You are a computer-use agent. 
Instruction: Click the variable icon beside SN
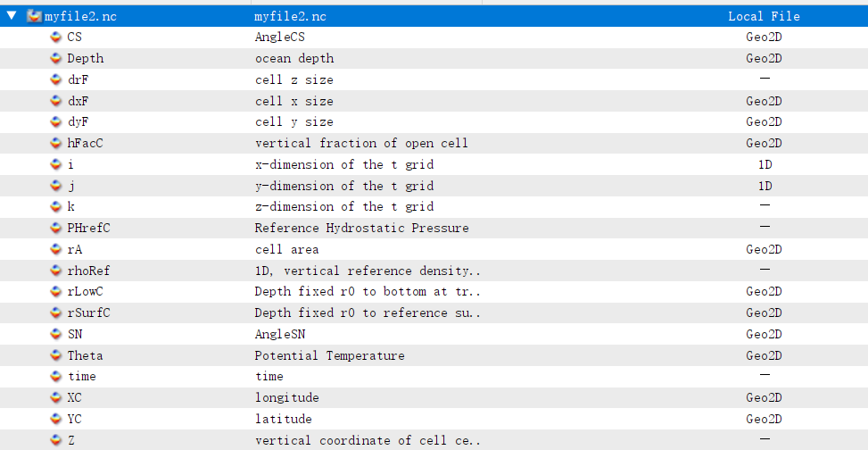pyautogui.click(x=56, y=334)
